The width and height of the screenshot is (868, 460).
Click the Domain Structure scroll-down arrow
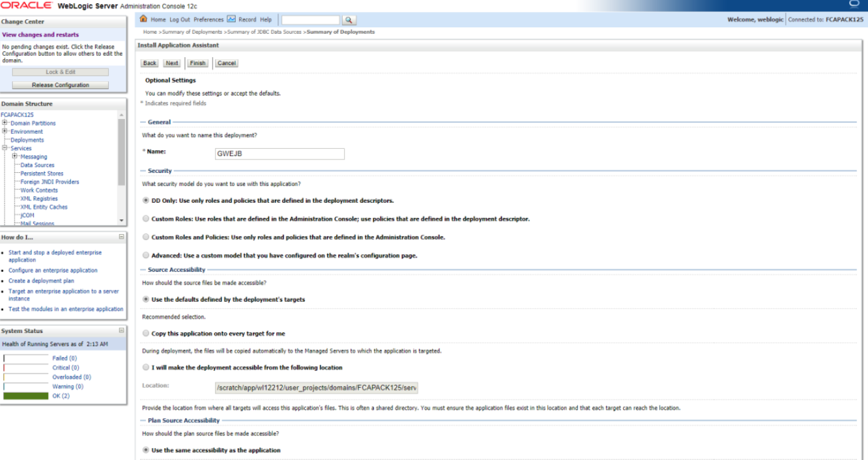coord(122,221)
